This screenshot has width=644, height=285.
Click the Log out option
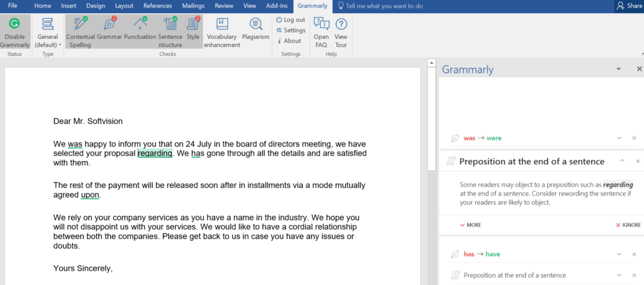[291, 20]
